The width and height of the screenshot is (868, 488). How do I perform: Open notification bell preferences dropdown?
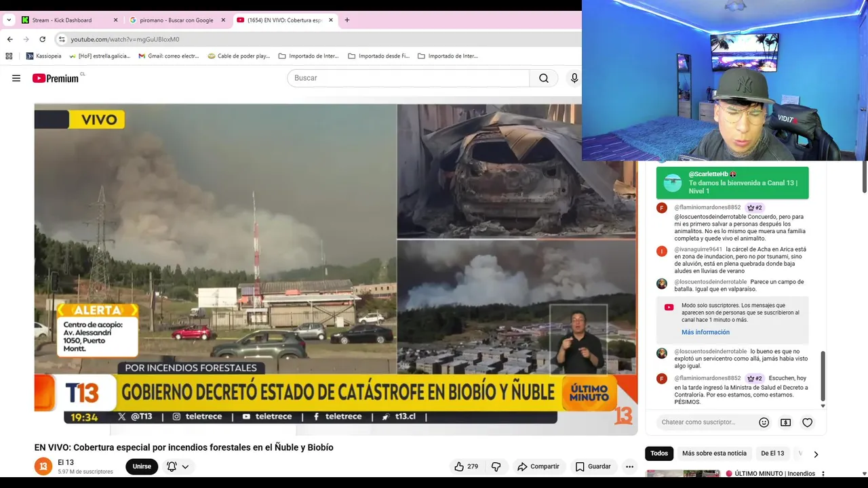(178, 466)
